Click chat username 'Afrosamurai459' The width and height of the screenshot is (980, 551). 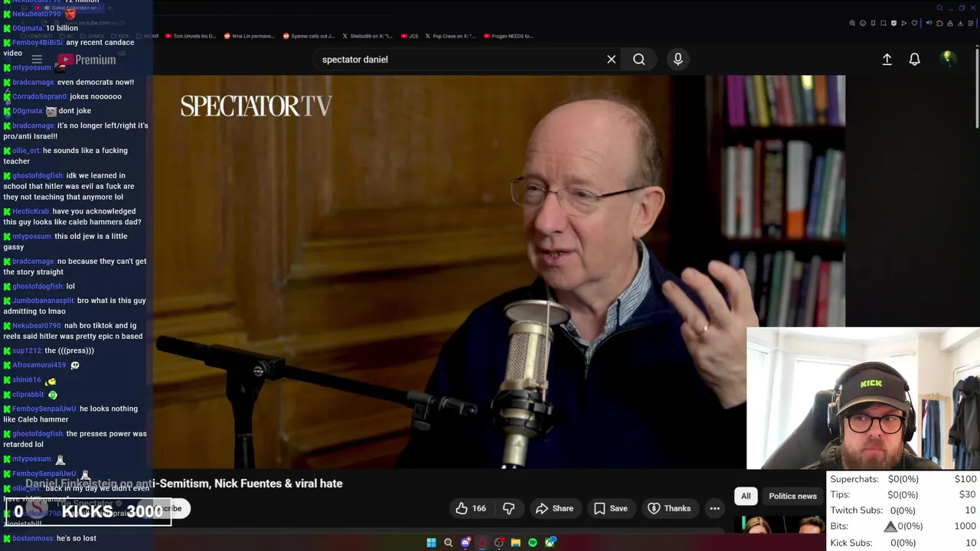click(39, 365)
